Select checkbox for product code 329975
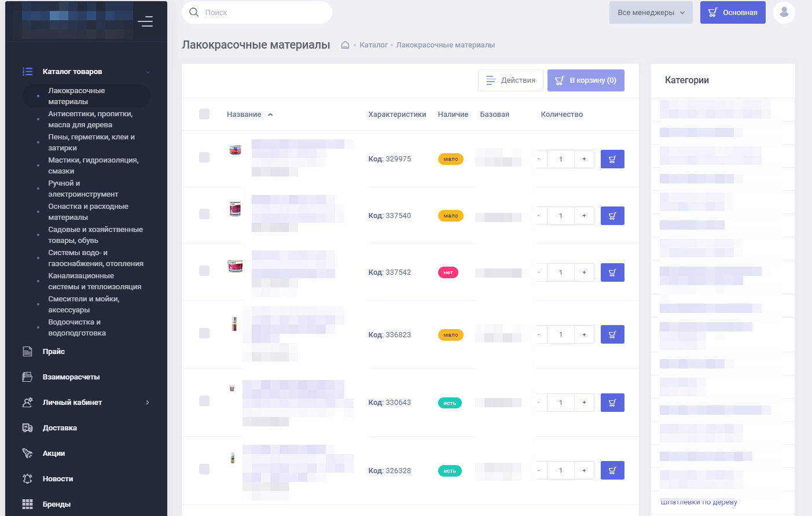 204,157
